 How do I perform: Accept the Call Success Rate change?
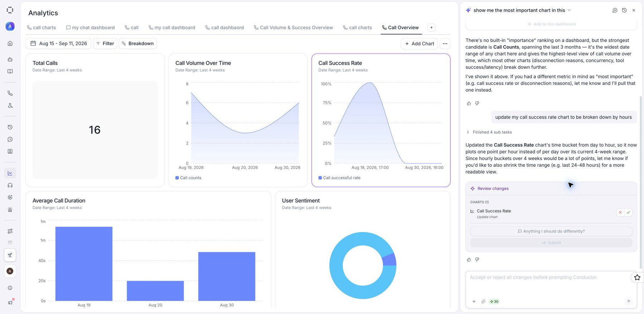click(628, 212)
